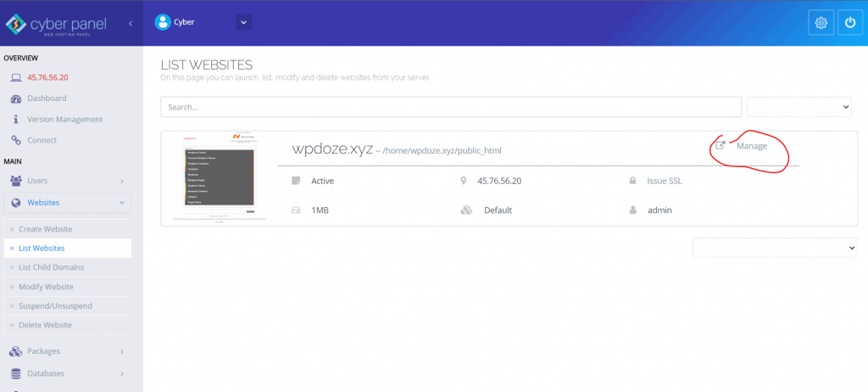Click the map-pin icon next to IP
868x392 pixels.
tap(464, 181)
